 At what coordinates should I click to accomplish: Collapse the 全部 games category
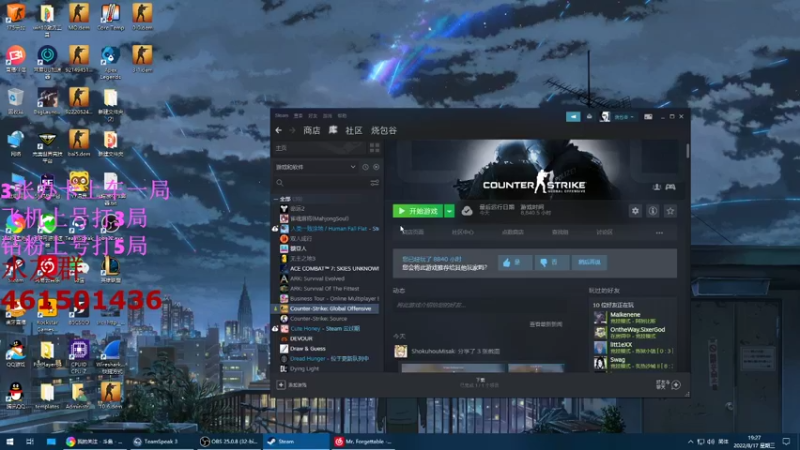[x=276, y=199]
